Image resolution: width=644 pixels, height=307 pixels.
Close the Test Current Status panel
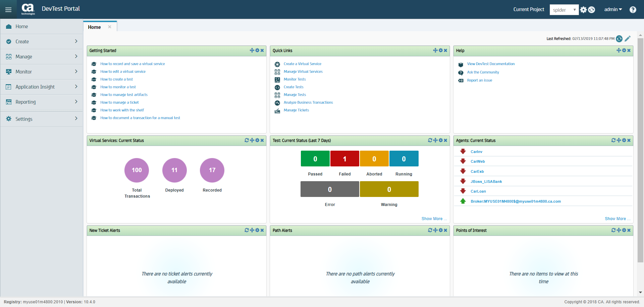point(445,140)
